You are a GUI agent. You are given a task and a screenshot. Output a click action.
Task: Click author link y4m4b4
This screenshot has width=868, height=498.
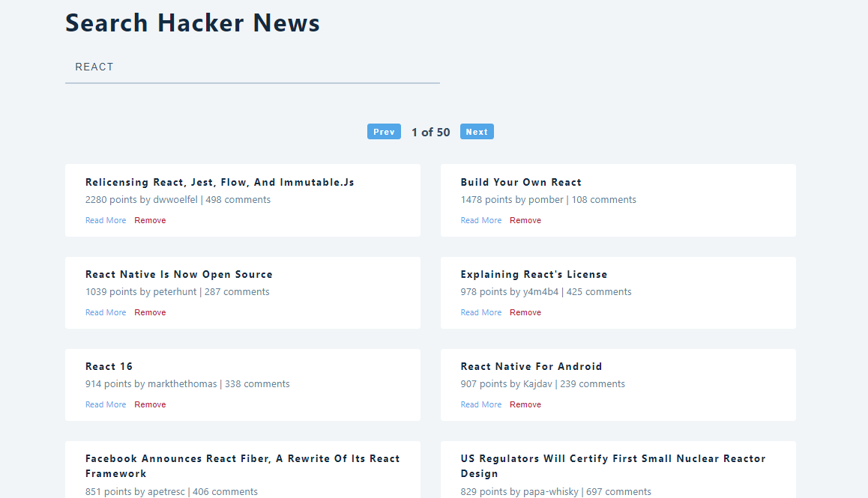click(x=540, y=291)
